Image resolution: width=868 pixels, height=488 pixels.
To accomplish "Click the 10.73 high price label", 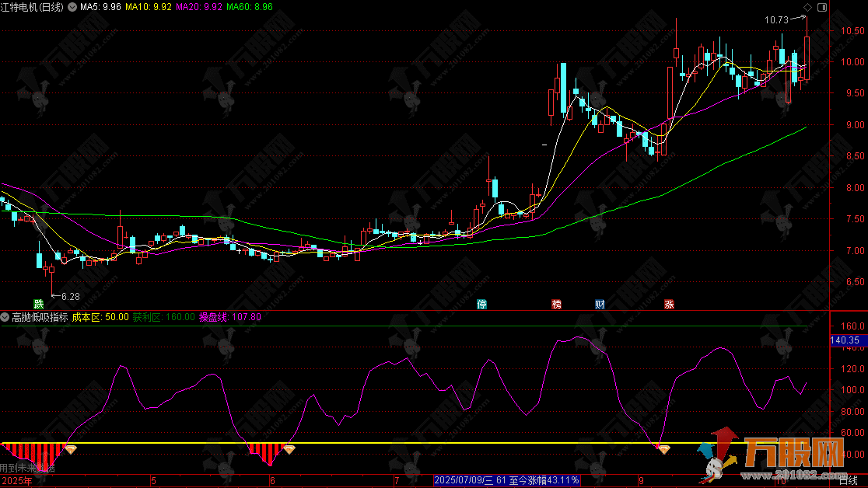I will pyautogui.click(x=777, y=20).
